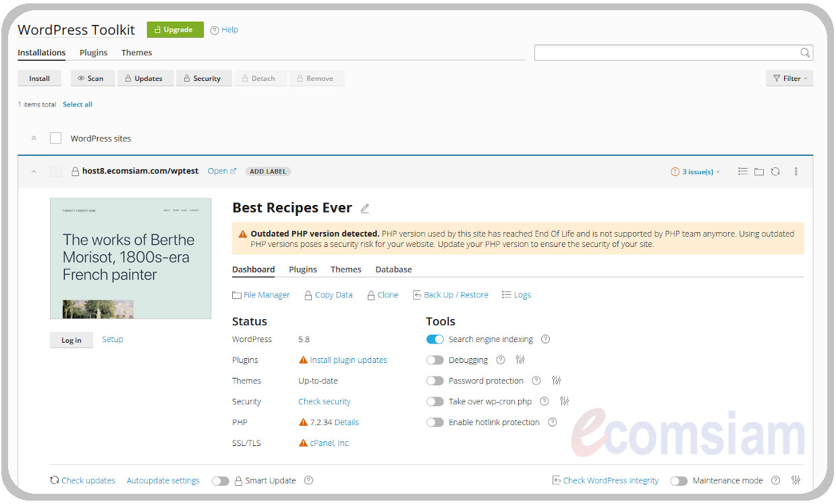This screenshot has width=836, height=504.
Task: Click the Check security link
Action: point(325,401)
